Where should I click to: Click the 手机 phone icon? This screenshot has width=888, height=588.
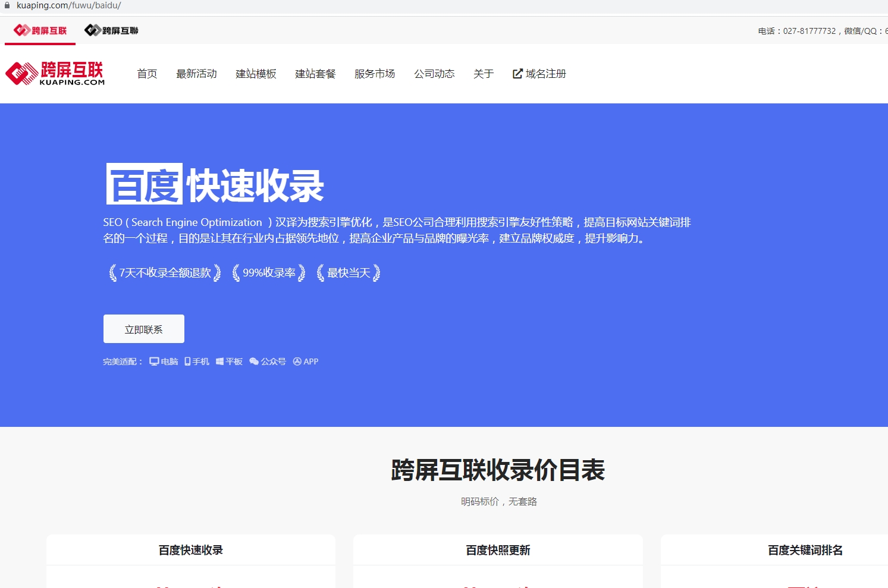coord(187,361)
